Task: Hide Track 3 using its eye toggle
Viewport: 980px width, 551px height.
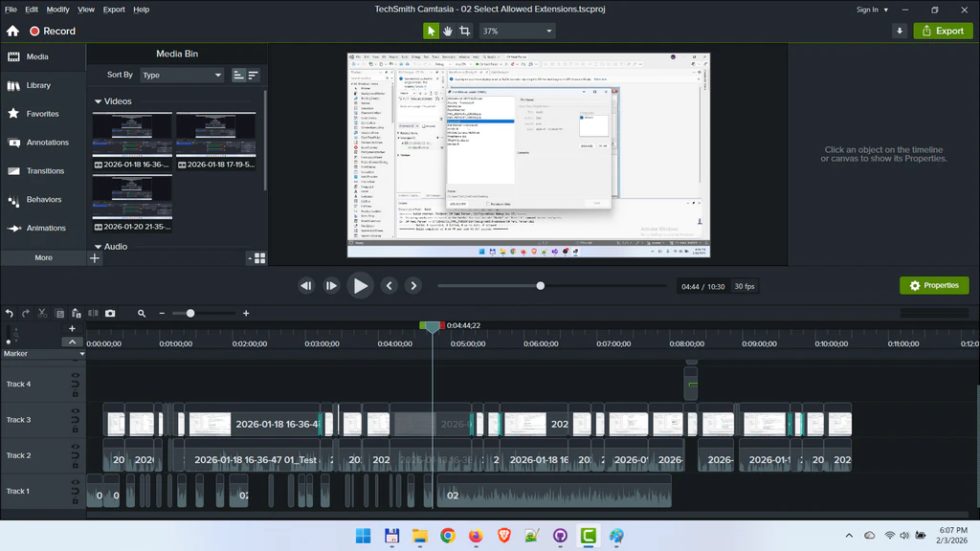Action: tap(75, 411)
